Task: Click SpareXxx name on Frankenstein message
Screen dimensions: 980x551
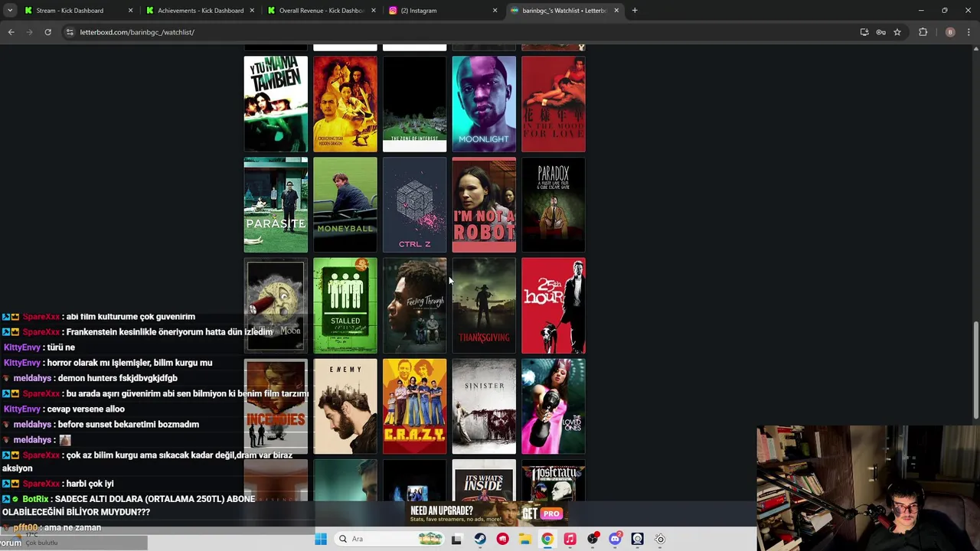Action: click(x=41, y=332)
